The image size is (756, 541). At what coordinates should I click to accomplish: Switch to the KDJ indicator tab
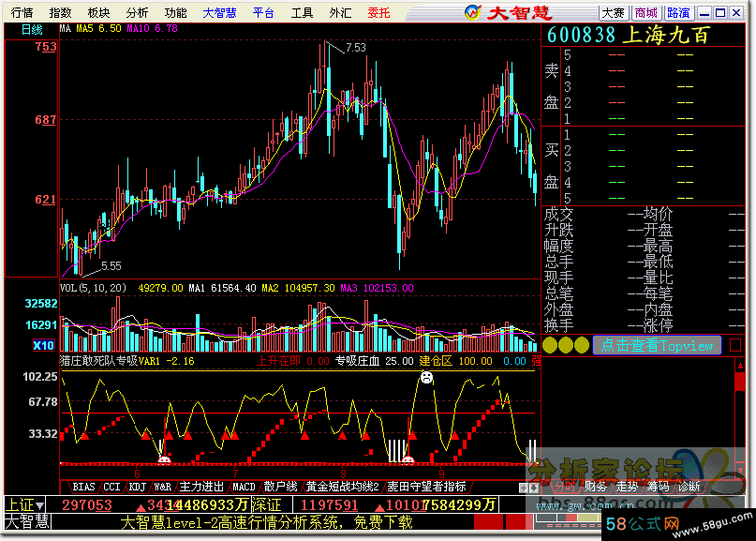tap(138, 487)
